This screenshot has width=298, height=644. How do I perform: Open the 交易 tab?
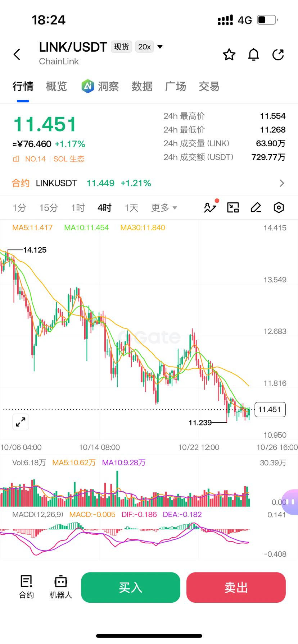209,86
